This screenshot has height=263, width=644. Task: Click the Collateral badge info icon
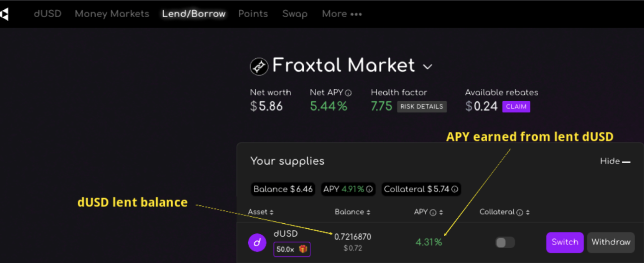coord(455,189)
